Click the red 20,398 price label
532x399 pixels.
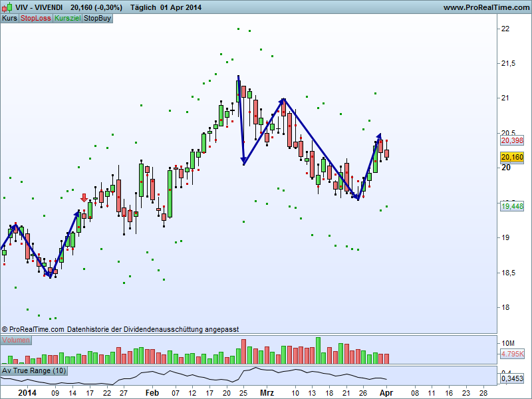[x=512, y=140]
